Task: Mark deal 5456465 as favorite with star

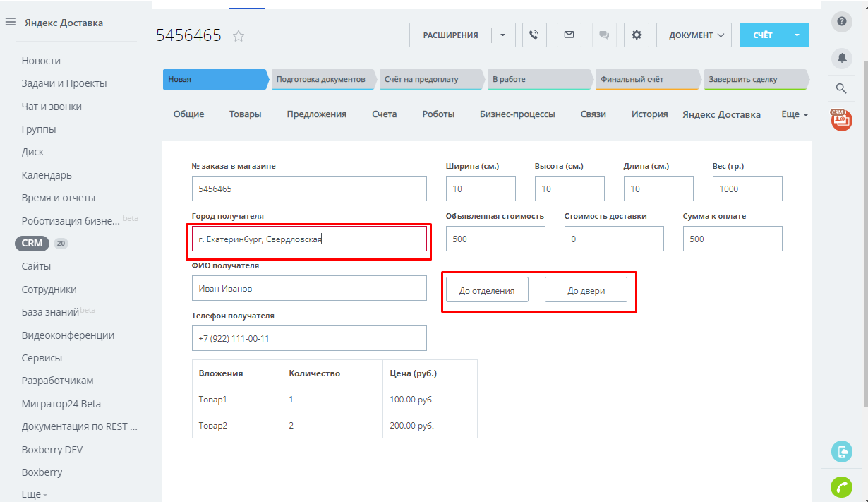Action: coord(239,36)
